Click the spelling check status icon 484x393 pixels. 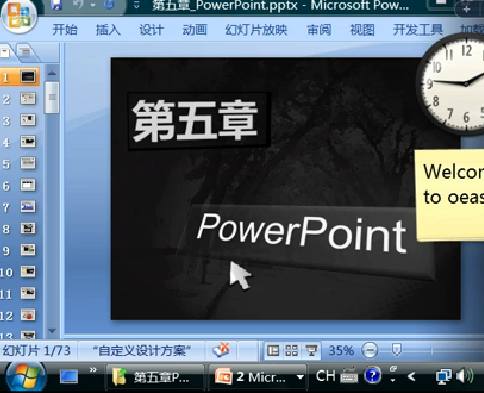(221, 350)
